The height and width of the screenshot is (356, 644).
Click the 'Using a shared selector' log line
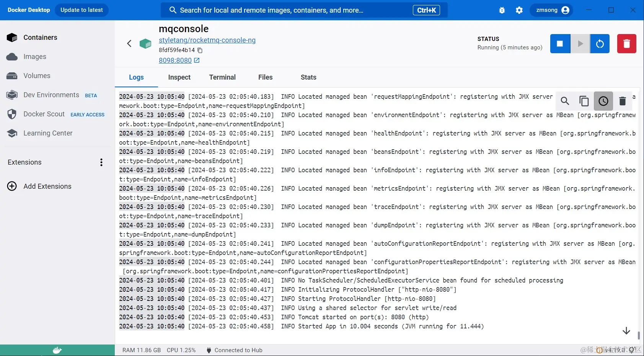pyautogui.click(x=288, y=308)
